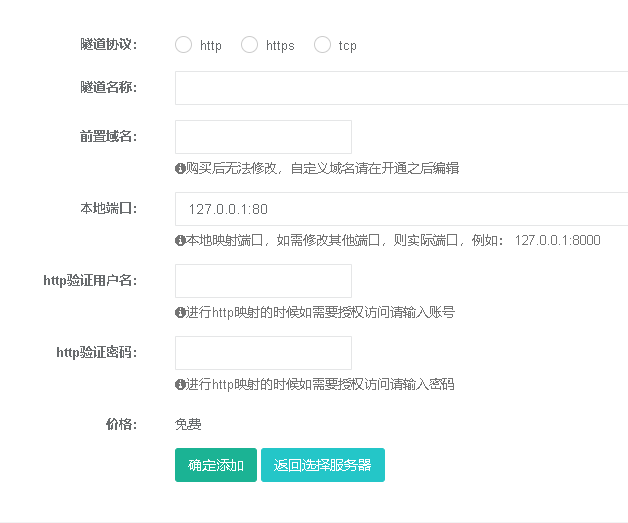This screenshot has height=523, width=628.
Task: Select the https tunnel protocol radio button
Action: click(249, 44)
